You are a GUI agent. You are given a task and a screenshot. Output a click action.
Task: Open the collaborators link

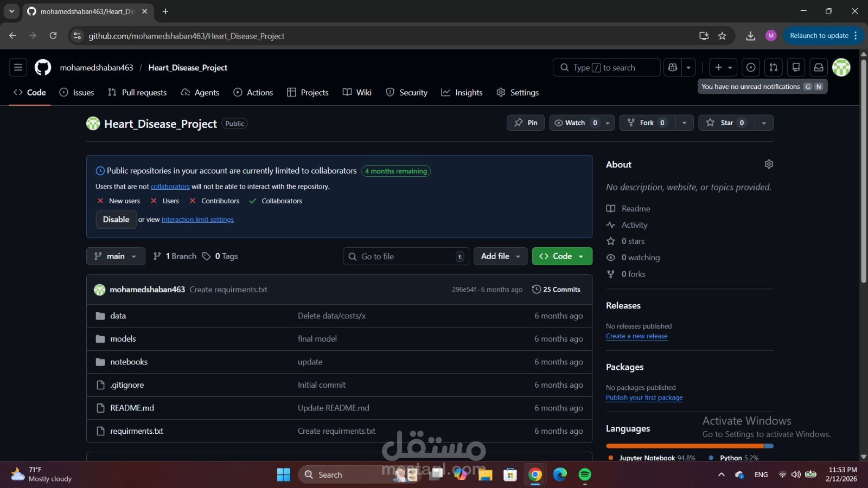pyautogui.click(x=170, y=187)
